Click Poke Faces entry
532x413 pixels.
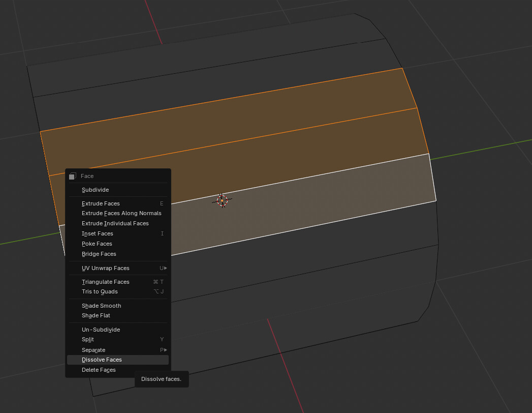[118, 244]
